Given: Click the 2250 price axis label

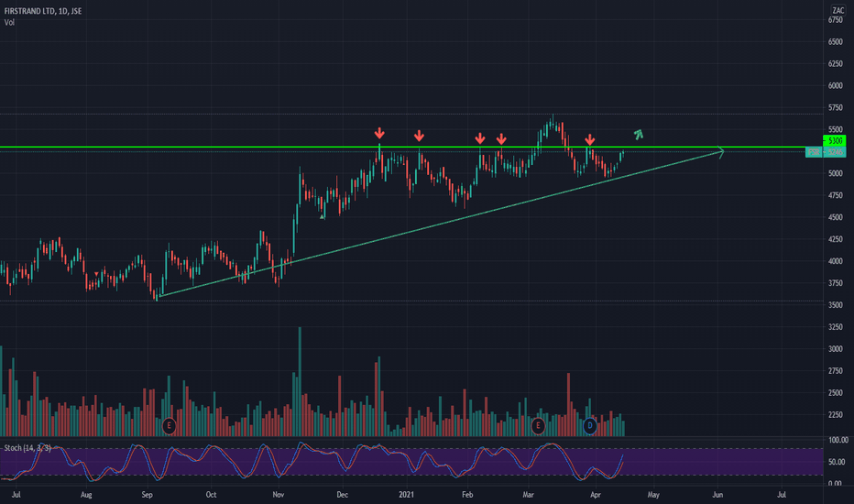Looking at the screenshot, I should point(835,414).
